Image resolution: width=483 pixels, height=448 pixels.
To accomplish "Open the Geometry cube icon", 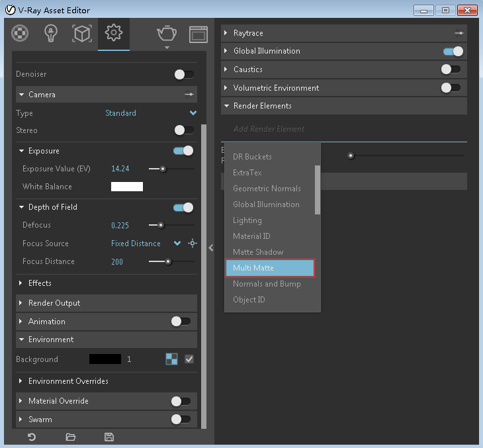I will (81, 33).
